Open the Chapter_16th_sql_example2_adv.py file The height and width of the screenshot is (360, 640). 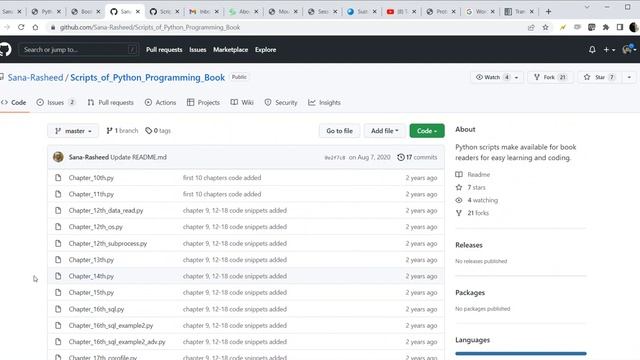(117, 342)
